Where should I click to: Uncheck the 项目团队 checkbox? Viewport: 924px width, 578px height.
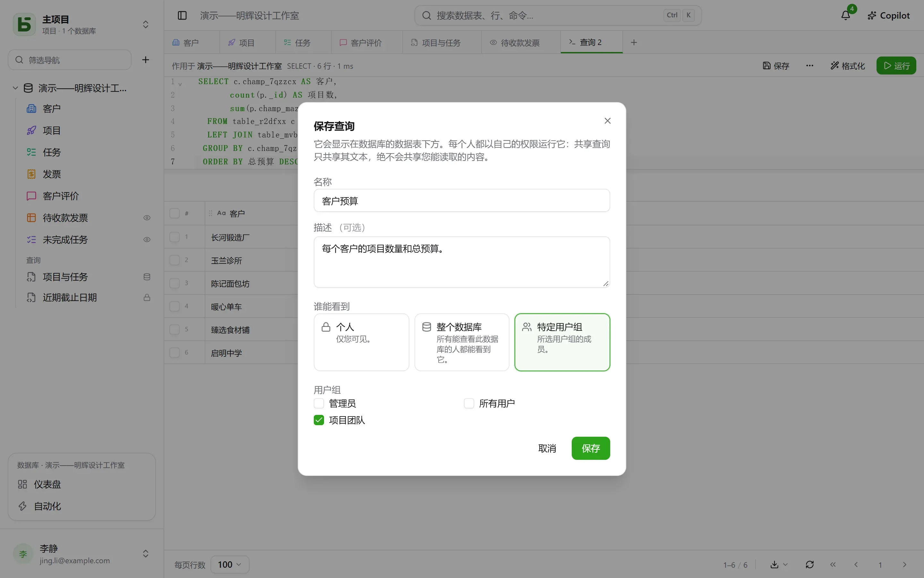coord(319,420)
